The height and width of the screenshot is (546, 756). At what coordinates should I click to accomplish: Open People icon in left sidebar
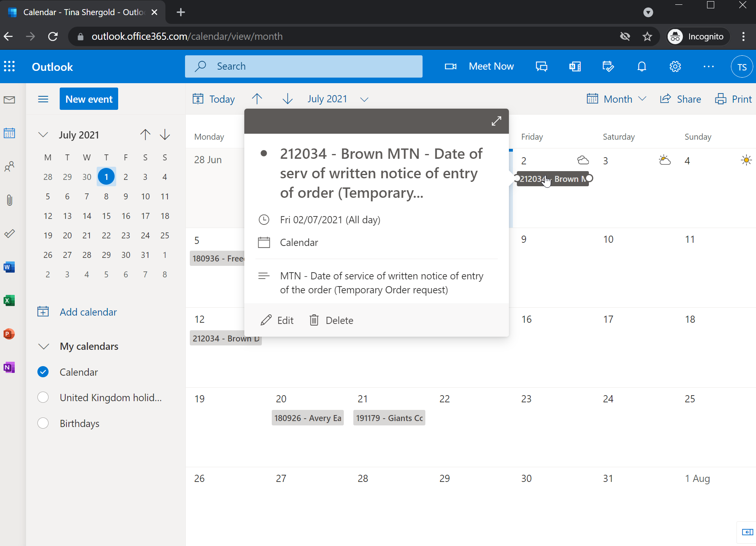(x=9, y=166)
